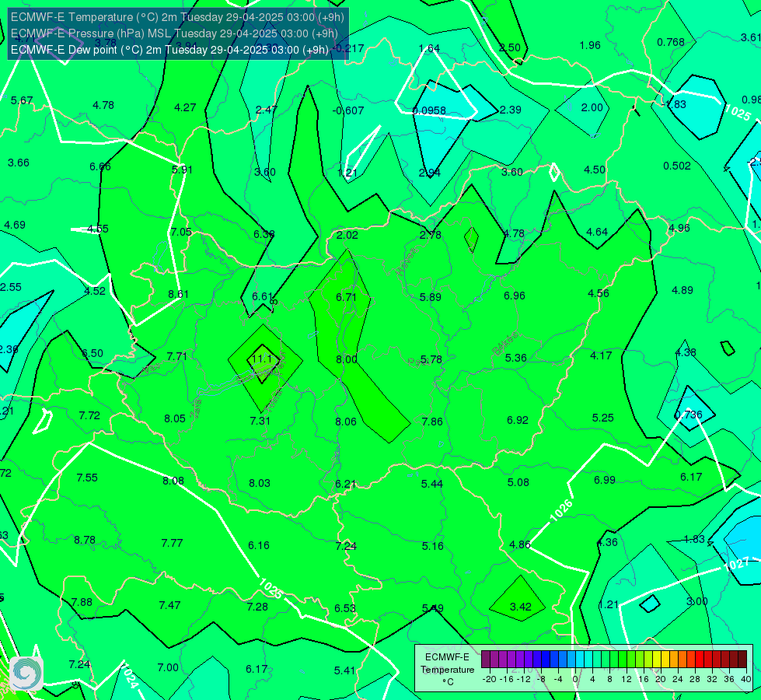Click the 0.736 grid value

click(x=689, y=415)
